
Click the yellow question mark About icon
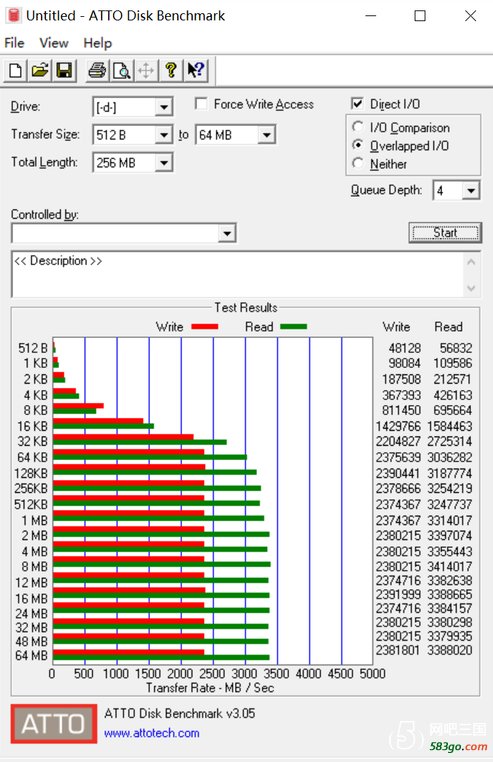point(171,71)
